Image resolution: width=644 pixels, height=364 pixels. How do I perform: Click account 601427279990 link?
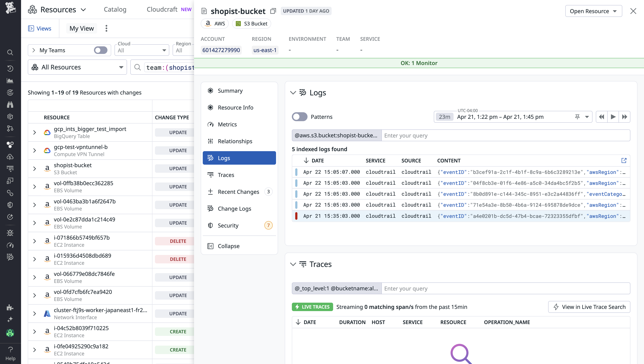click(x=221, y=50)
